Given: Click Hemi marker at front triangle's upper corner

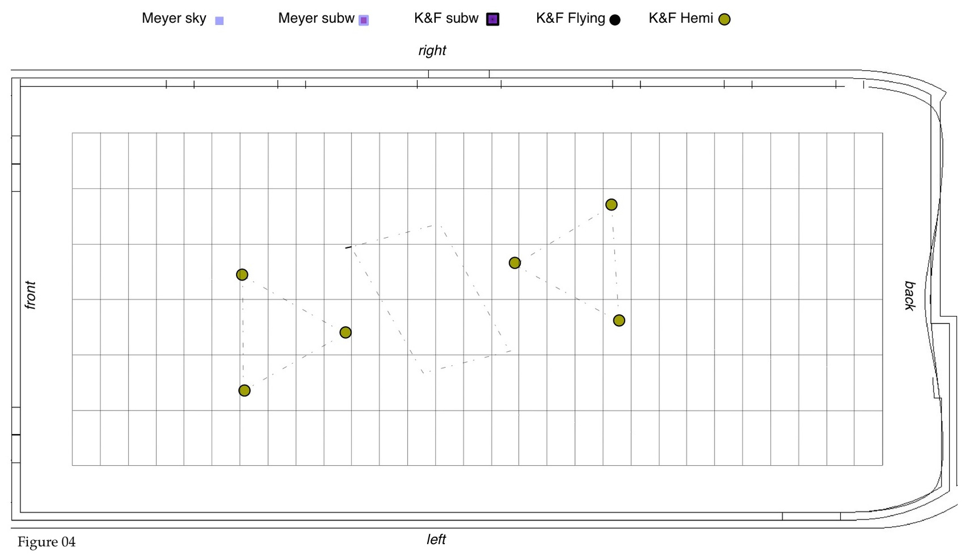Looking at the screenshot, I should pyautogui.click(x=242, y=275).
